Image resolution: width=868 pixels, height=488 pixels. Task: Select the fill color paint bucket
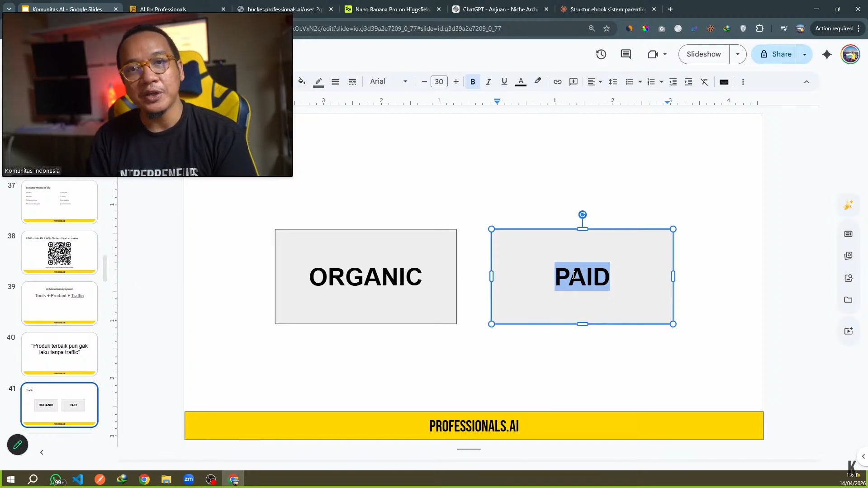pyautogui.click(x=302, y=81)
